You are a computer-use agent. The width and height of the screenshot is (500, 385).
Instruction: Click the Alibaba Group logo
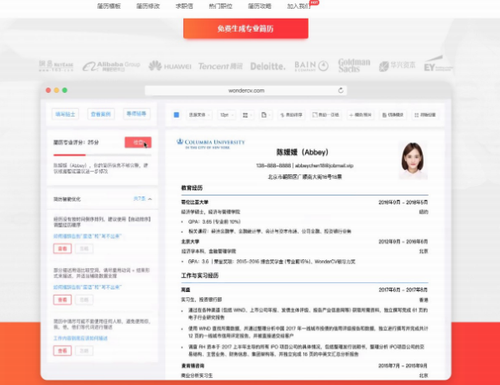click(111, 66)
